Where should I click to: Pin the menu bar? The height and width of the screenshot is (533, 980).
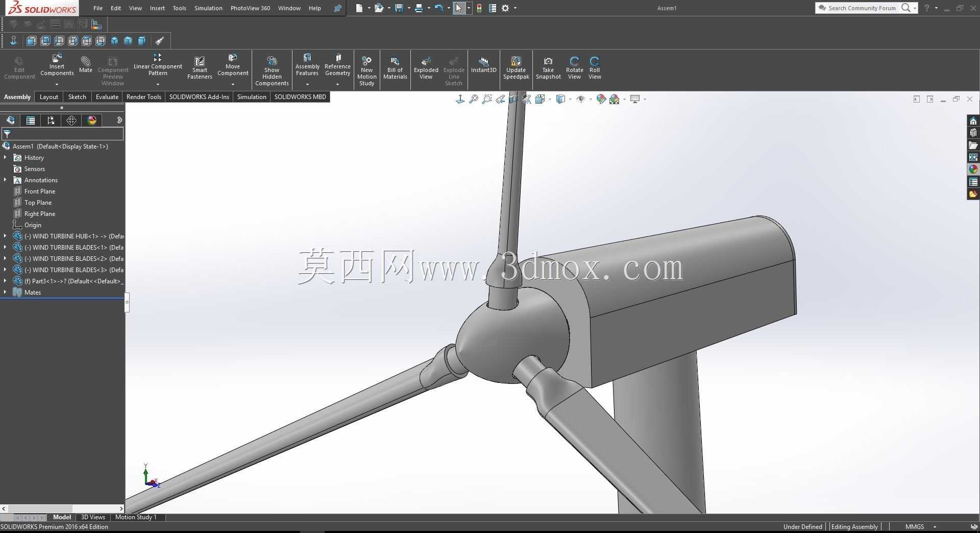(337, 8)
